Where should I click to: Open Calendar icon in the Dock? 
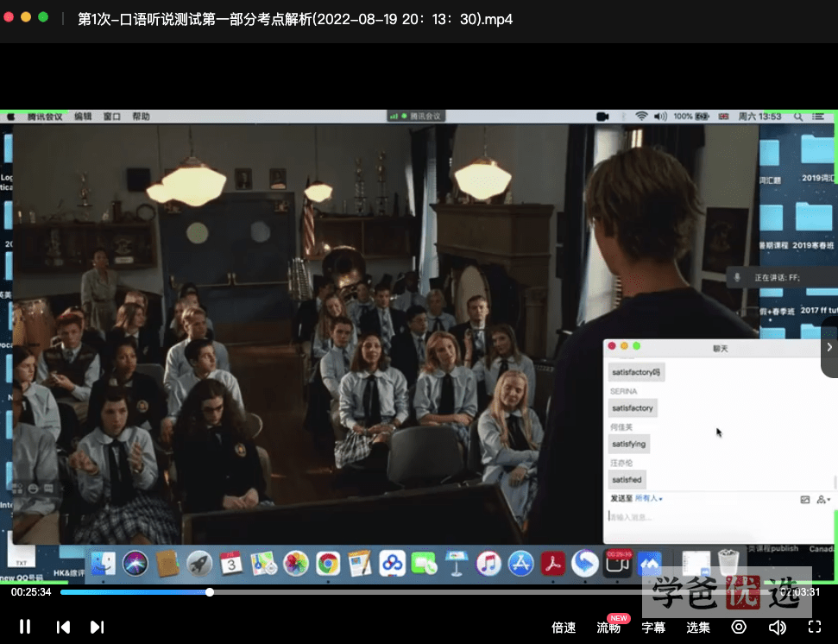[231, 564]
